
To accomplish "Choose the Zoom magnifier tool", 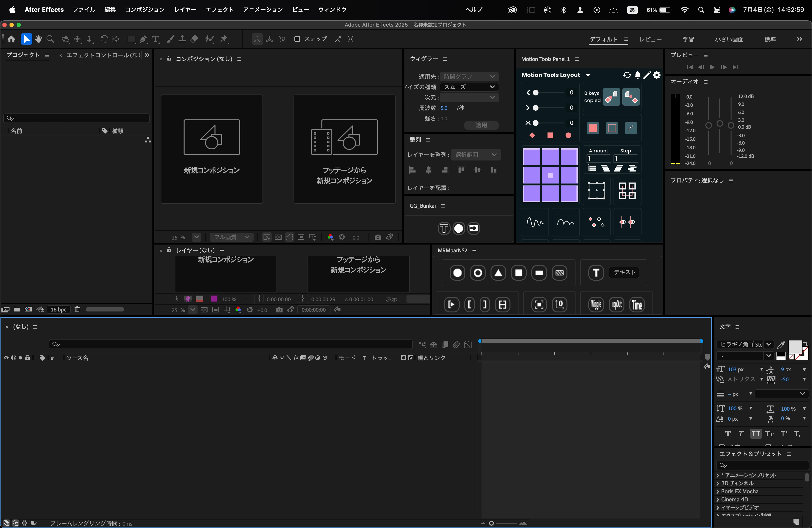I will (x=50, y=39).
